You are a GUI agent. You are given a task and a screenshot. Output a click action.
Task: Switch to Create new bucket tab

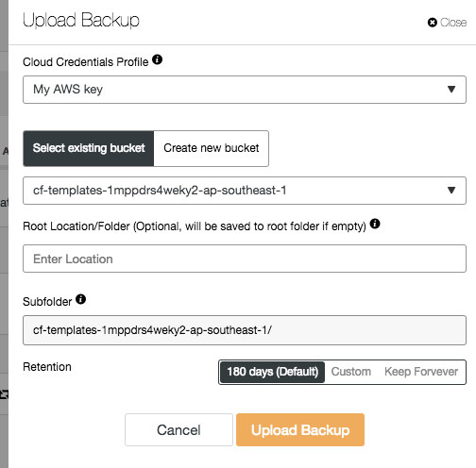coord(212,148)
